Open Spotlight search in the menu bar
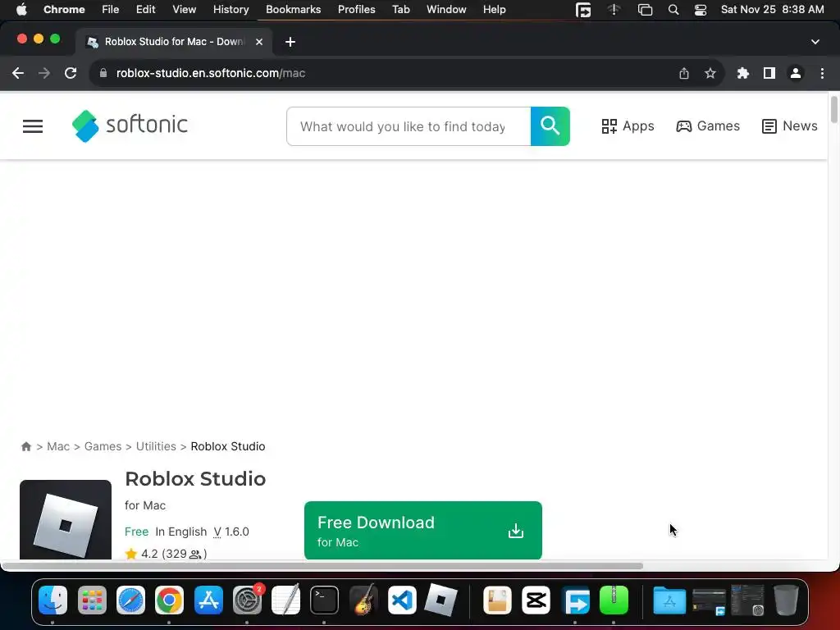Viewport: 840px width, 630px height. click(x=673, y=10)
